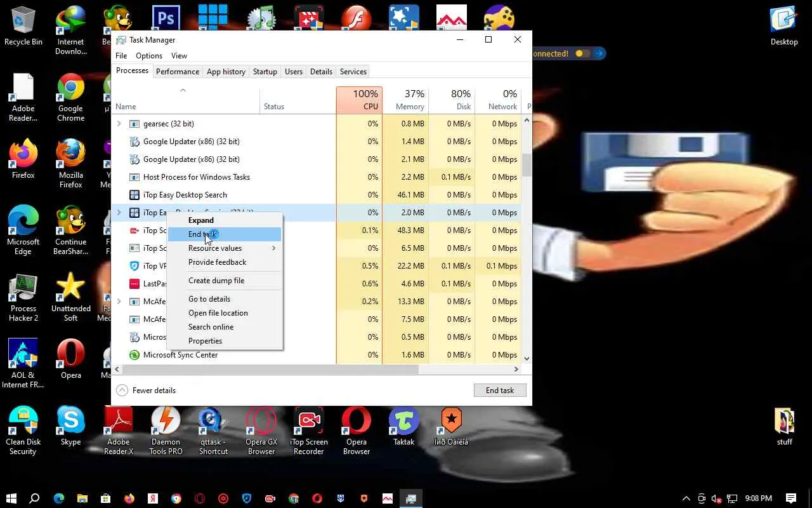Click the horizontal scrollbar thumb under process list
Image resolution: width=812 pixels, height=508 pixels.
pos(271,369)
